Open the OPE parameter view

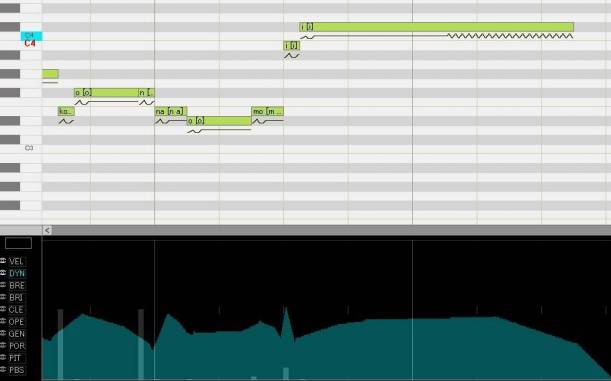(16, 322)
